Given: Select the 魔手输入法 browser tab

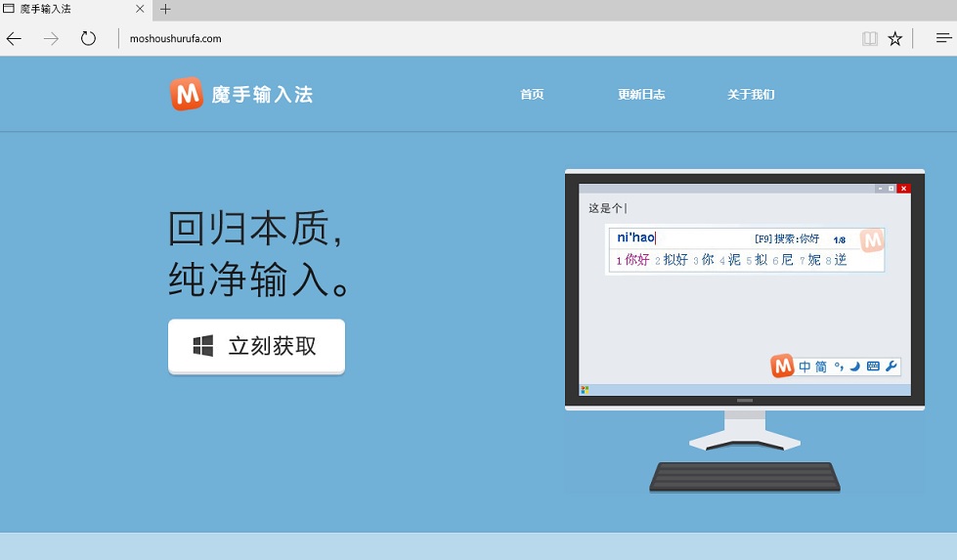Looking at the screenshot, I should click(x=74, y=9).
